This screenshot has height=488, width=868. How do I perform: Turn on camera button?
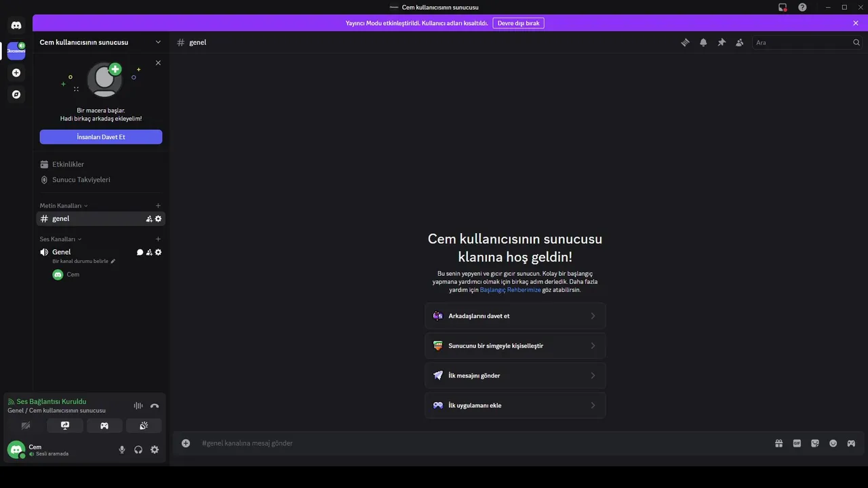[26, 426]
